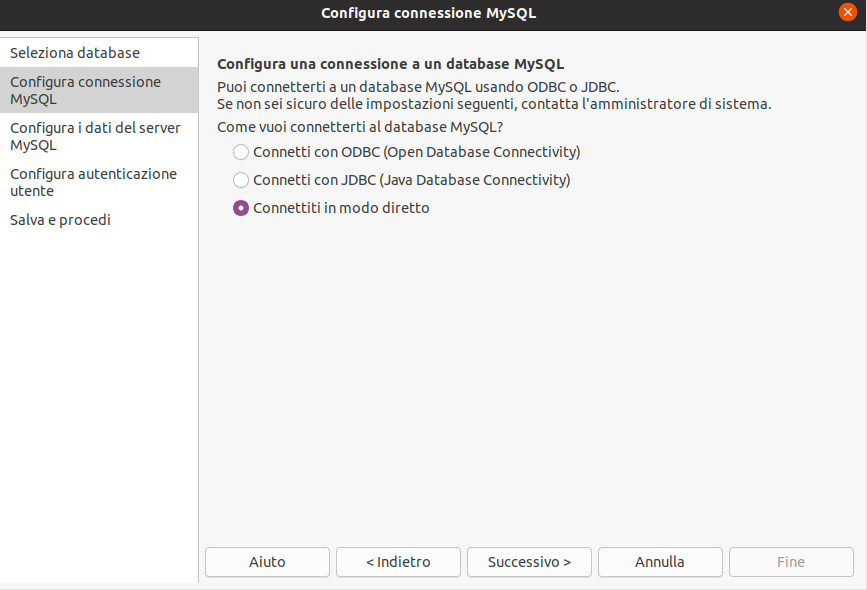
Task: Open the Configura connessione MySQL step
Action: 99,90
